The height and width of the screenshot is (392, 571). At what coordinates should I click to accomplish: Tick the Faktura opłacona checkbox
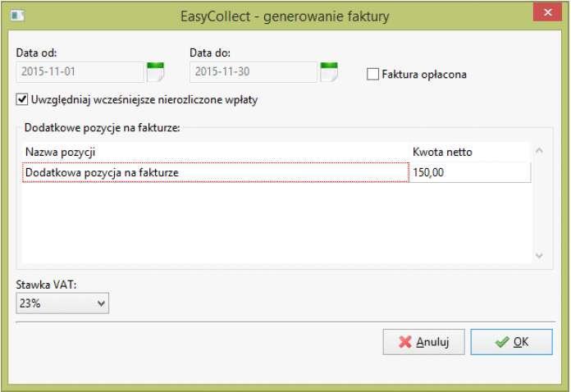tap(372, 75)
